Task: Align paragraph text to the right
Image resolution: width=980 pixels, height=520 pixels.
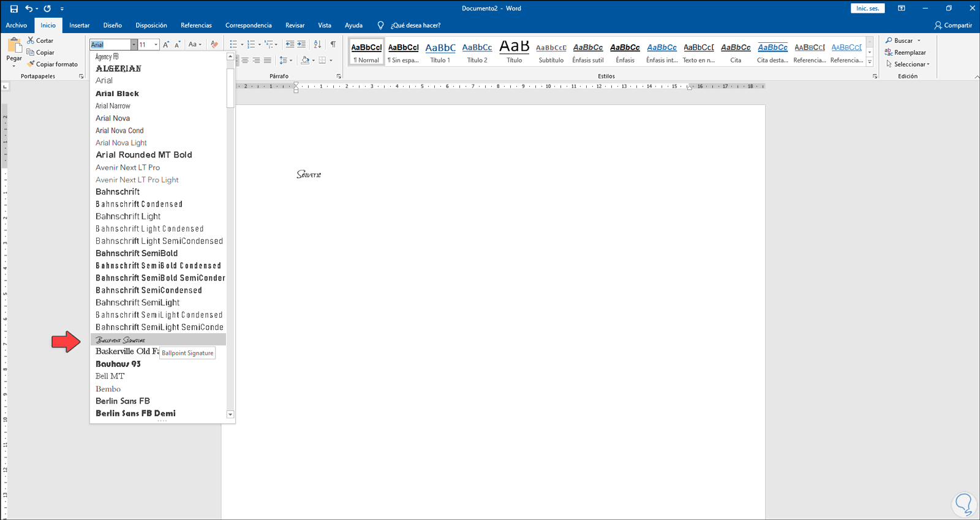Action: pos(256,60)
